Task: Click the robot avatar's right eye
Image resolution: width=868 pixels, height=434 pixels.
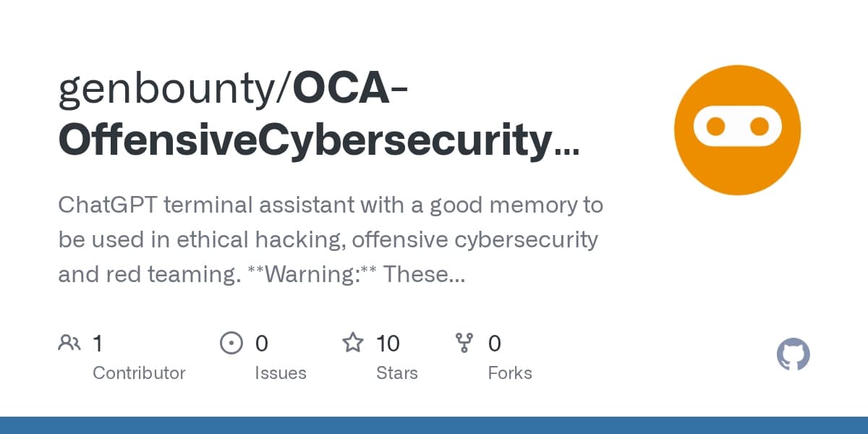Action: click(x=759, y=127)
